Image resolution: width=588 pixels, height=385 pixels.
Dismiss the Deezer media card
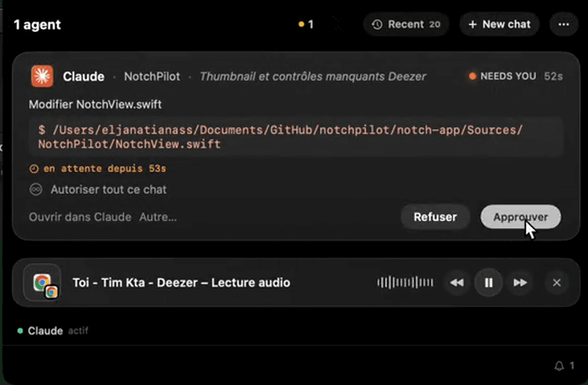click(x=556, y=283)
